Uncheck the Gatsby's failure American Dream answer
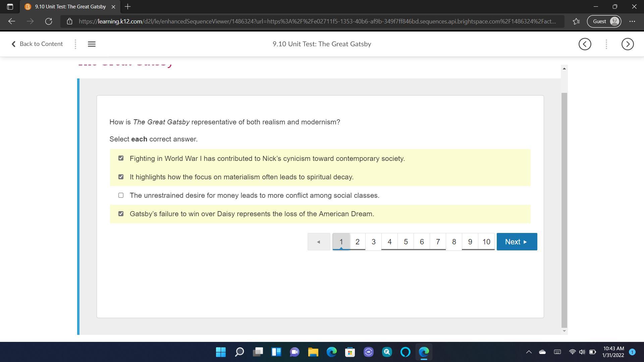The image size is (644, 362). (x=121, y=214)
